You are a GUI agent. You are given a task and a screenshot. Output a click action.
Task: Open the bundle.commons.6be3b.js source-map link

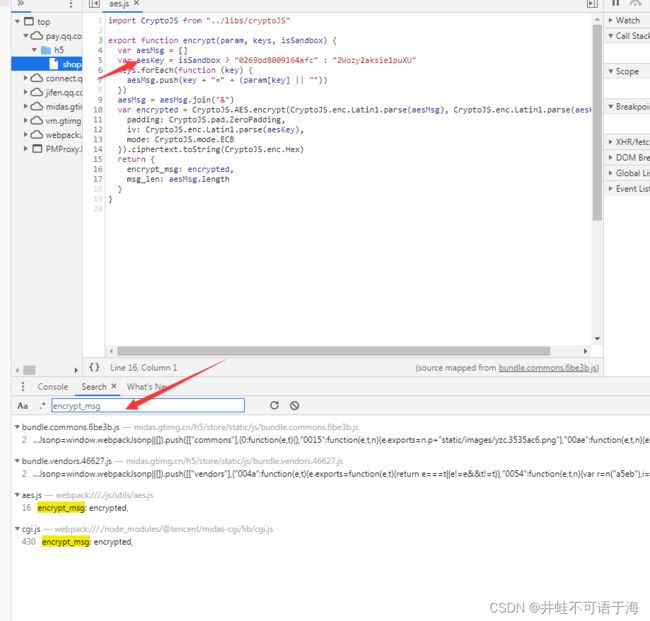(x=548, y=368)
